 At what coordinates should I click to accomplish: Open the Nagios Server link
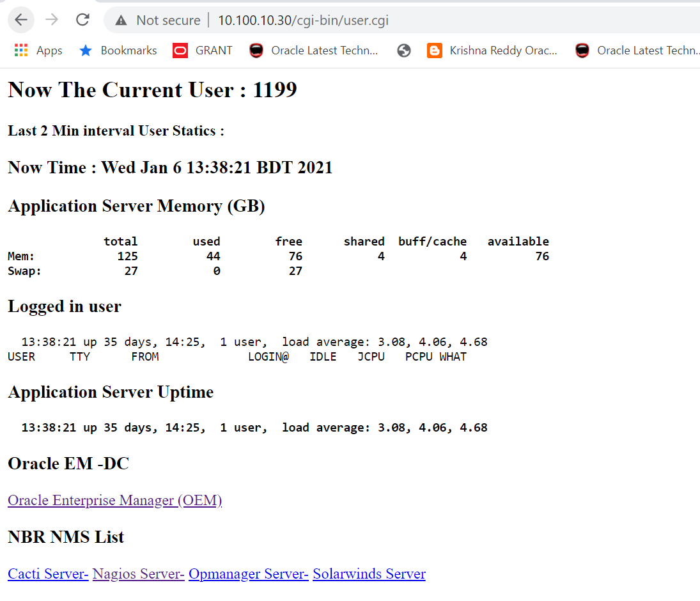pyautogui.click(x=138, y=574)
